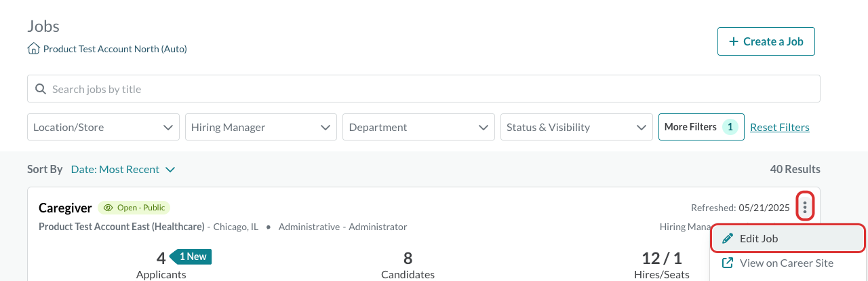Click the eye icon in Open - Public badge
The width and height of the screenshot is (868, 281).
coord(108,208)
